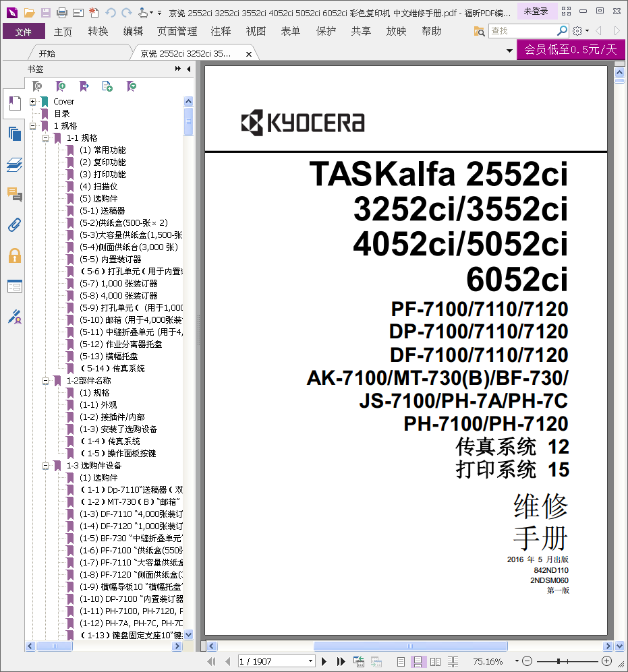
Task: Open the 文件 menu
Action: [x=24, y=31]
